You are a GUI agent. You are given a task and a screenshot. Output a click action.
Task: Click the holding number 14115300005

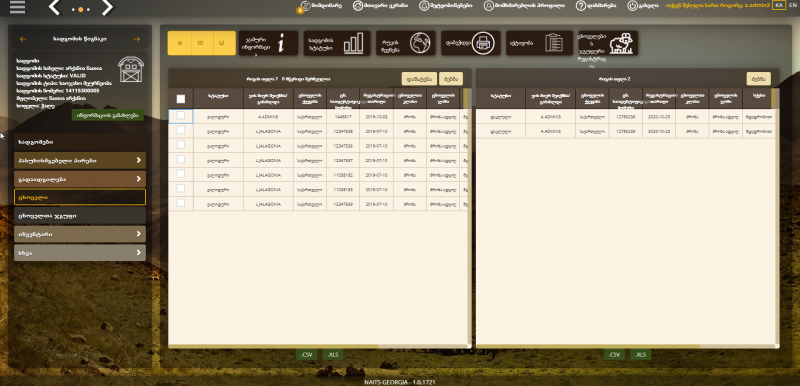[x=81, y=90]
